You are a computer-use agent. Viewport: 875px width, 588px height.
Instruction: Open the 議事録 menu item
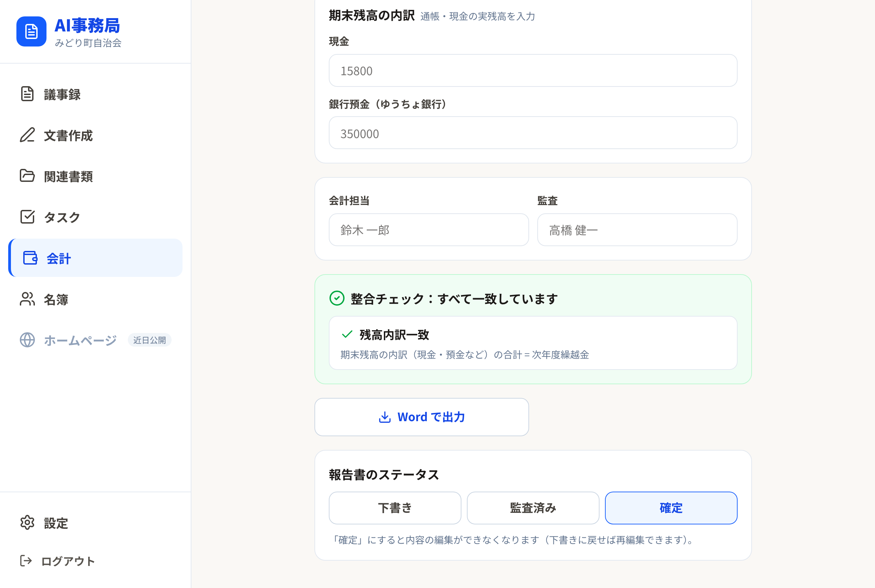click(x=95, y=94)
